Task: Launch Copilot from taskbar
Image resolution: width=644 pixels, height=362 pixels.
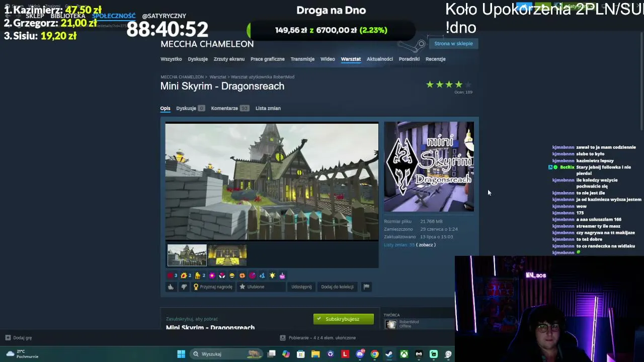Action: [x=286, y=354]
